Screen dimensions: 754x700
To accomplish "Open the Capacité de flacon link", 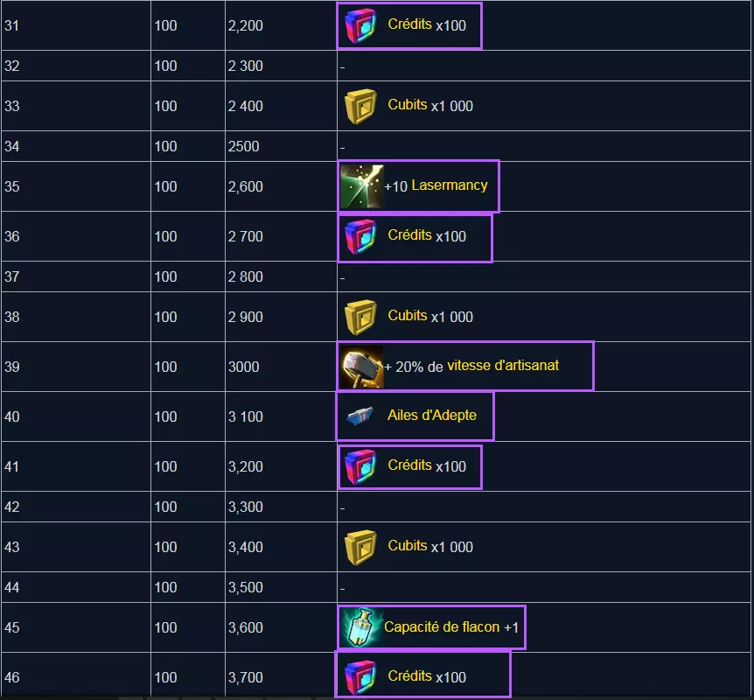I will [x=442, y=626].
